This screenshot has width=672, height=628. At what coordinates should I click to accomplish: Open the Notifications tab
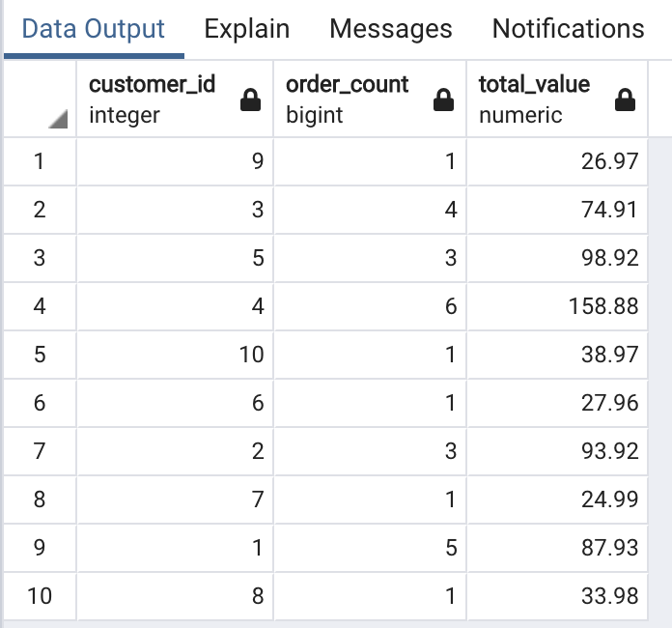[x=569, y=29]
